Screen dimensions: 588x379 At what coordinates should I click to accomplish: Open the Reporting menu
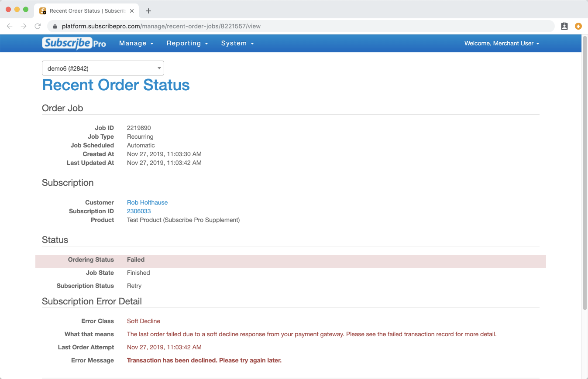pyautogui.click(x=187, y=43)
